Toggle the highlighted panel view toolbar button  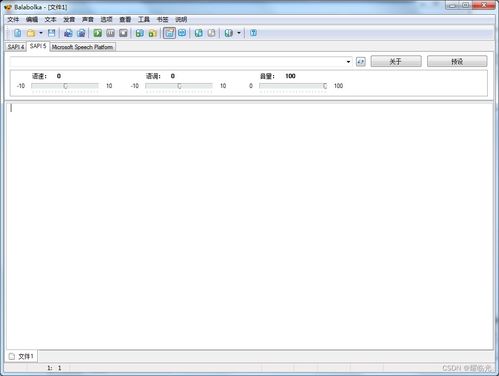(x=169, y=33)
